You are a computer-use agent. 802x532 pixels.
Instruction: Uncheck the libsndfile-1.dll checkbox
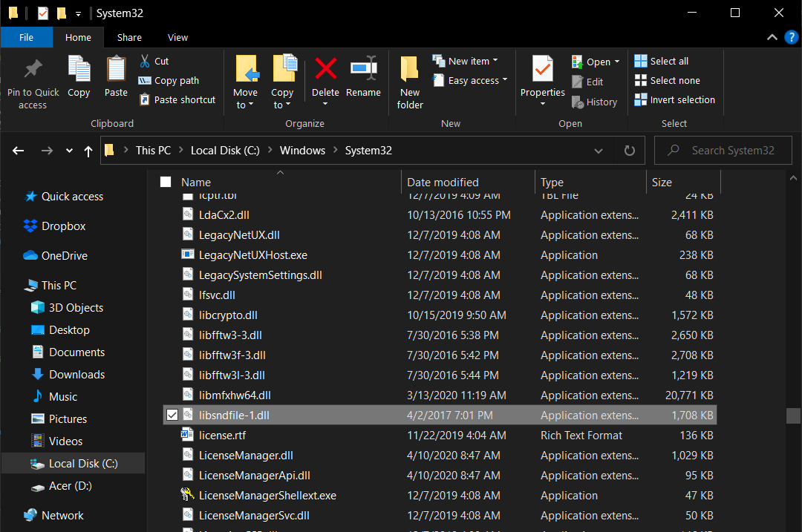172,415
